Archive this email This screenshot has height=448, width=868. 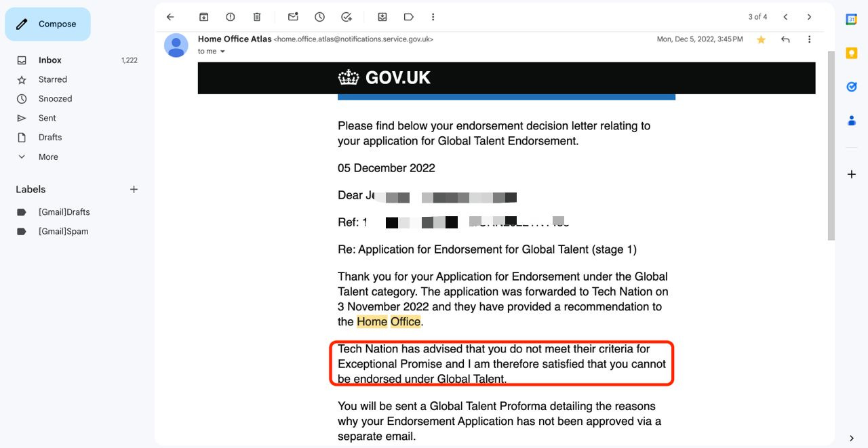click(x=203, y=17)
